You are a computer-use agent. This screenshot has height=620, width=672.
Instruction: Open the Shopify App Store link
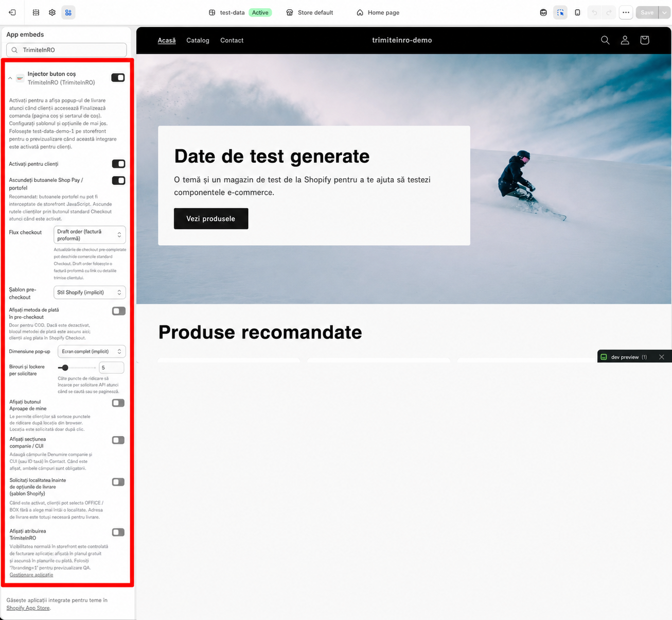(28, 608)
